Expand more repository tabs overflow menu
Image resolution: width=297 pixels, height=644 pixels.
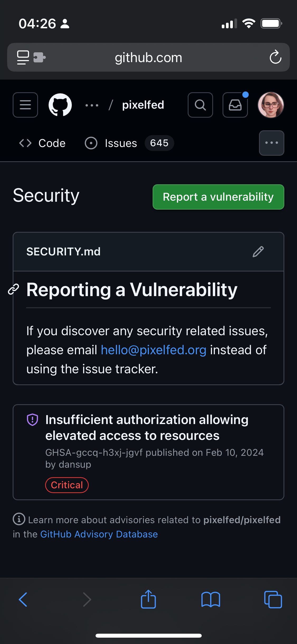coord(271,143)
